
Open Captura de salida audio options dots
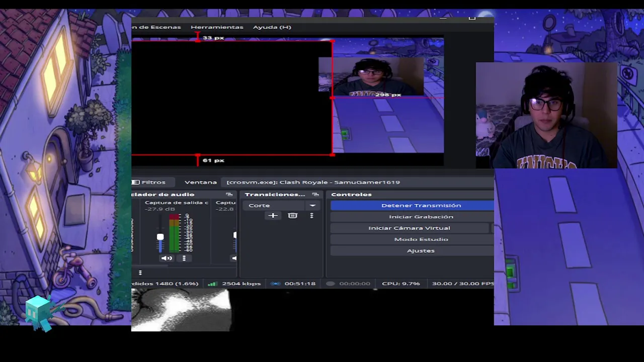pyautogui.click(x=184, y=258)
